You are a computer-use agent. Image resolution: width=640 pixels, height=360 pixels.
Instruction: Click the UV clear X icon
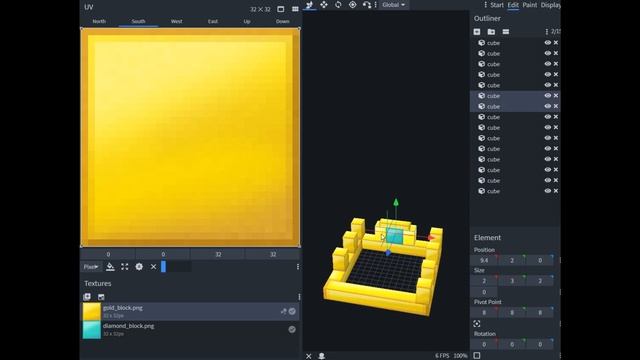click(153, 267)
